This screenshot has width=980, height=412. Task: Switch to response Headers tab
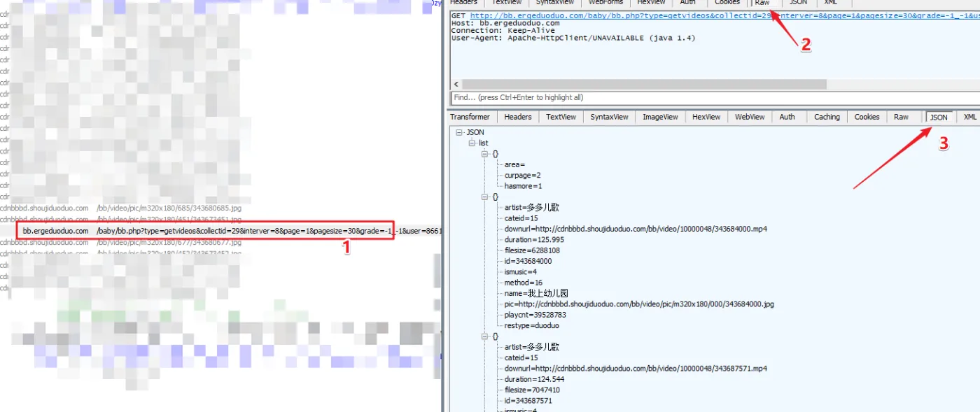(518, 117)
